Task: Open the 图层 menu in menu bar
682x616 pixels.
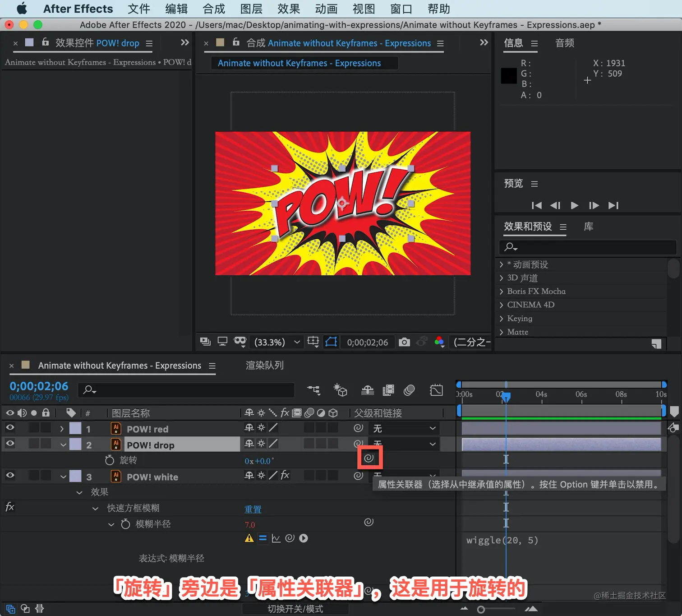Action: coord(251,9)
